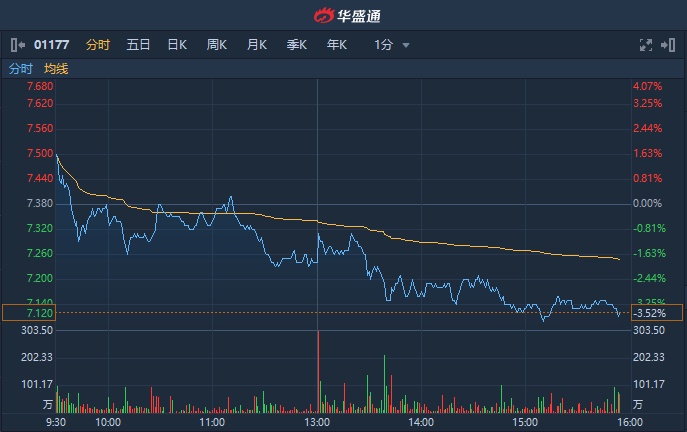Click the stock code 01177
This screenshot has width=687, height=432.
tap(52, 45)
